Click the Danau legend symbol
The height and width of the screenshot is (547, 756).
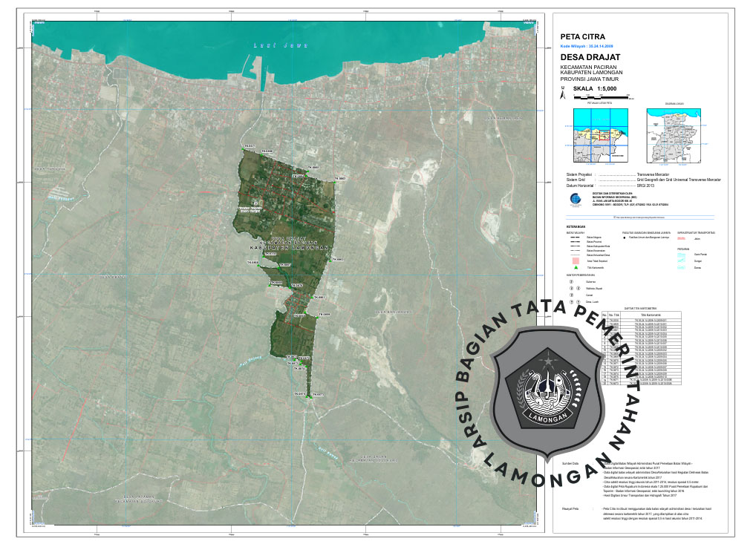[681, 268]
